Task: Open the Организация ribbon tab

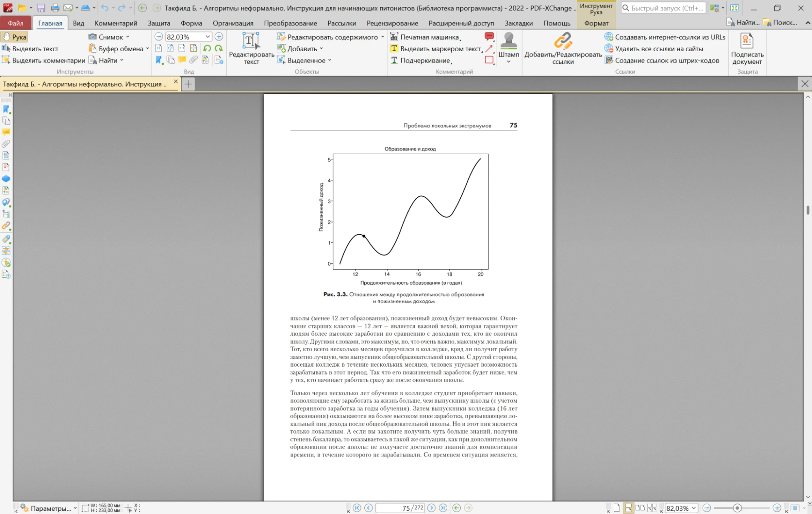Action: coord(233,23)
